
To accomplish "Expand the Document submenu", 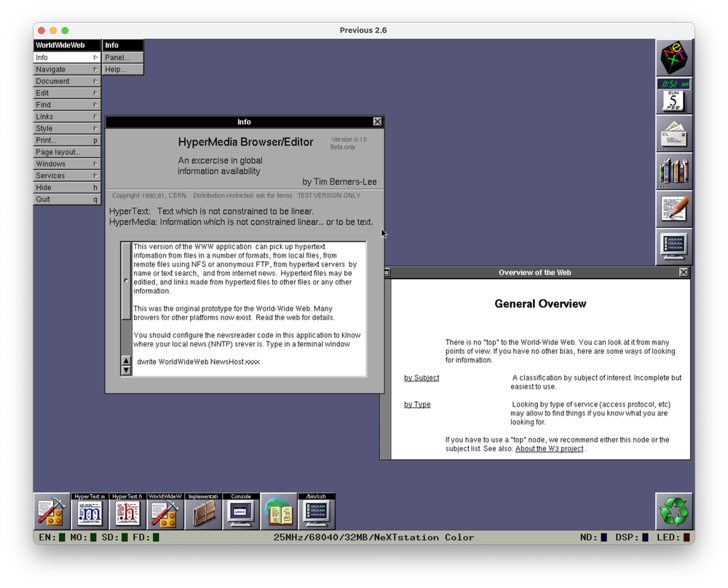I will click(x=67, y=82).
